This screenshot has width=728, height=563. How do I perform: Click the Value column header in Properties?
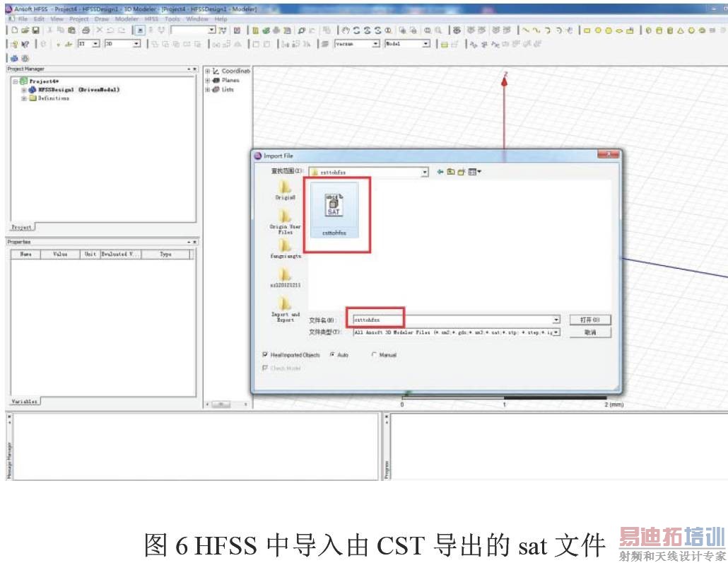coord(60,254)
